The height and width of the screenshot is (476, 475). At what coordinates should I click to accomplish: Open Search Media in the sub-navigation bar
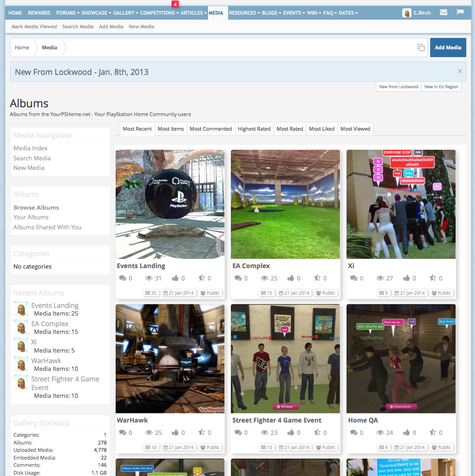tap(78, 26)
